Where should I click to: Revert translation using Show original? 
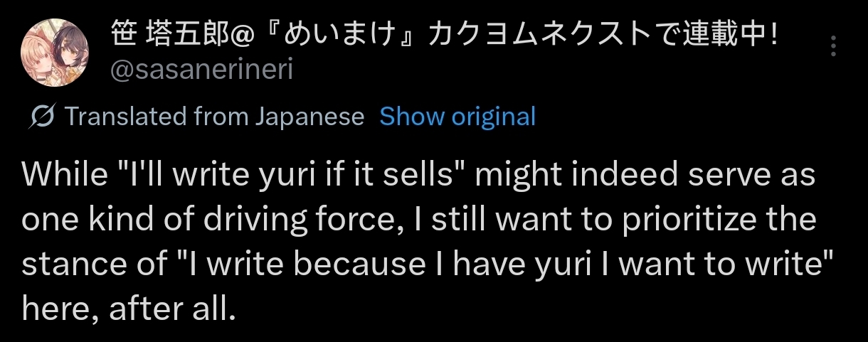[457, 116]
